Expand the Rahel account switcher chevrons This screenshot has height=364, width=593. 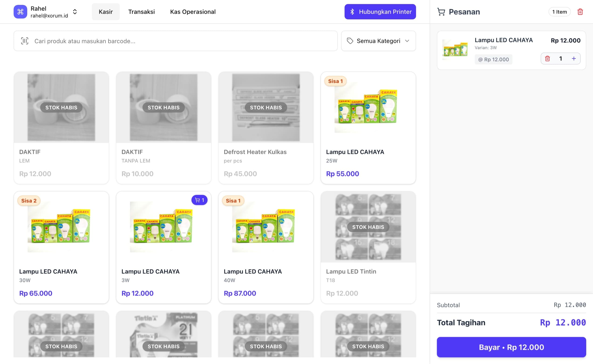click(75, 12)
